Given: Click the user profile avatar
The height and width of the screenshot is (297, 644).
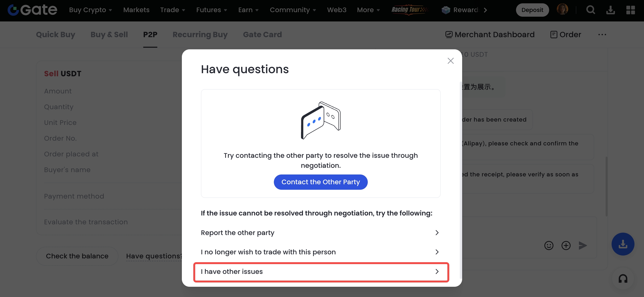Looking at the screenshot, I should pyautogui.click(x=562, y=10).
